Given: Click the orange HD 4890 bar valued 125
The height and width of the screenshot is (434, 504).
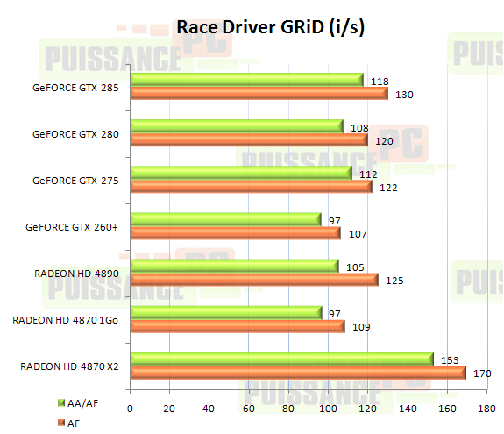Looking at the screenshot, I should coord(254,280).
